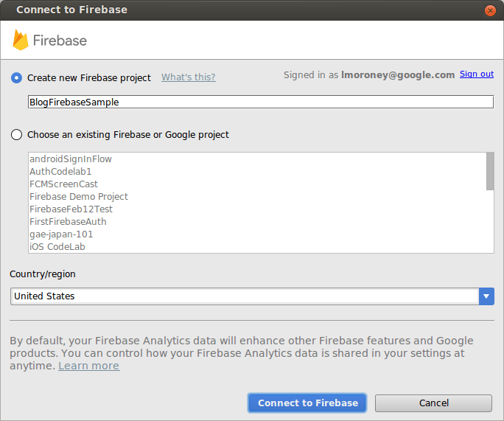Close the Connect to Firebase dialog
Viewport: 504px width, 421px height.
(x=490, y=10)
